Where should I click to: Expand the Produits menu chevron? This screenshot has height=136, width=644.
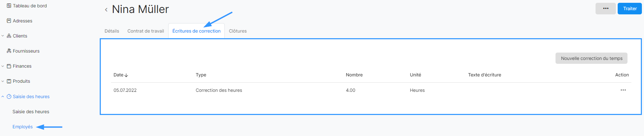click(x=3, y=81)
